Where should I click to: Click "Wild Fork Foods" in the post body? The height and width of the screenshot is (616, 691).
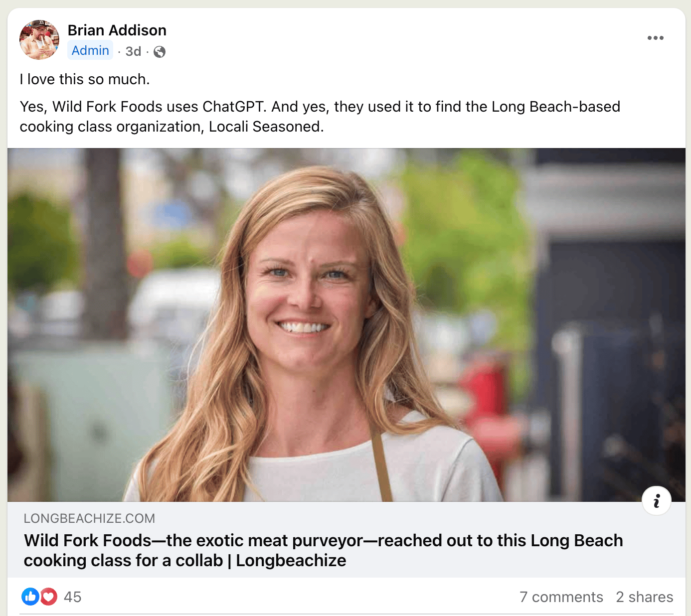107,107
